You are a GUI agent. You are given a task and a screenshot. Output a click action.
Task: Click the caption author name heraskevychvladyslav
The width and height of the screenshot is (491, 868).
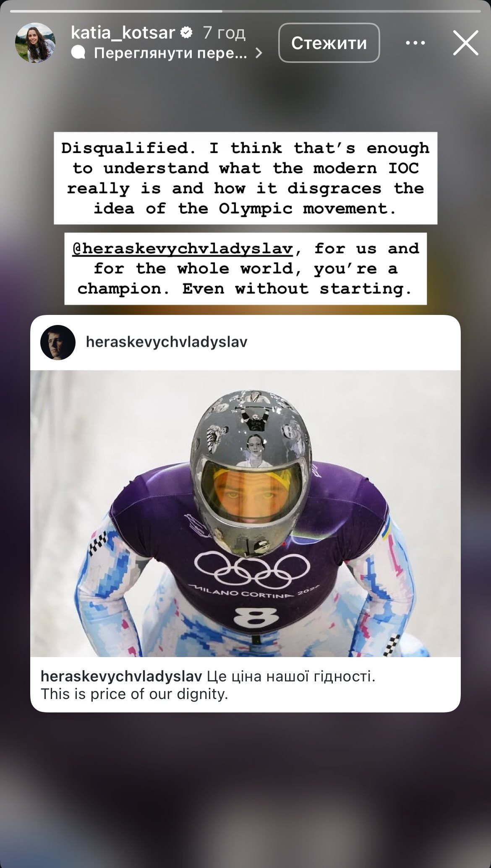click(121, 676)
